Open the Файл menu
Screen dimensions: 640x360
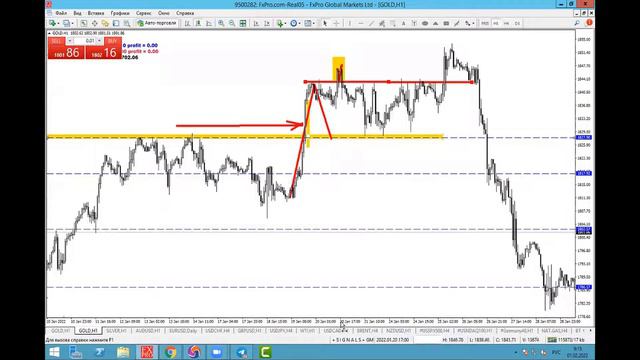tap(61, 13)
